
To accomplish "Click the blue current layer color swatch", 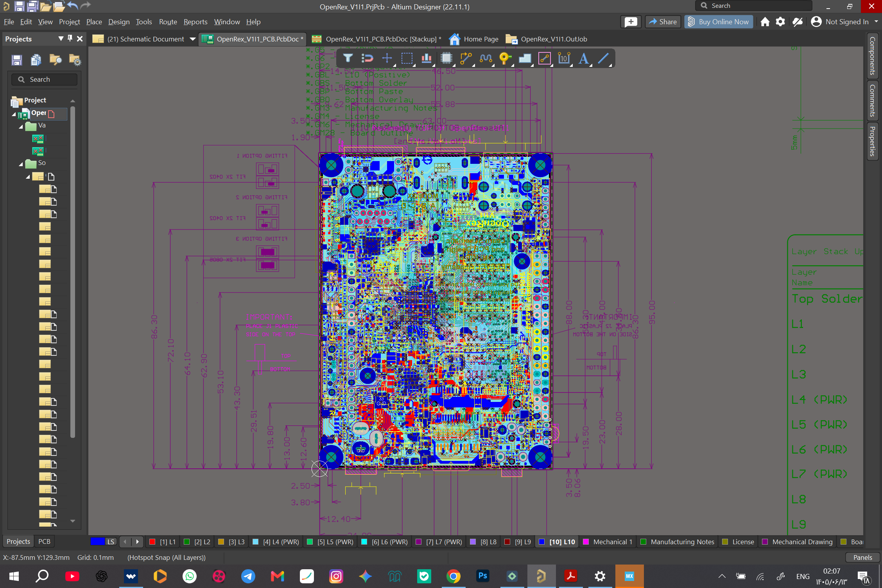I will point(97,541).
